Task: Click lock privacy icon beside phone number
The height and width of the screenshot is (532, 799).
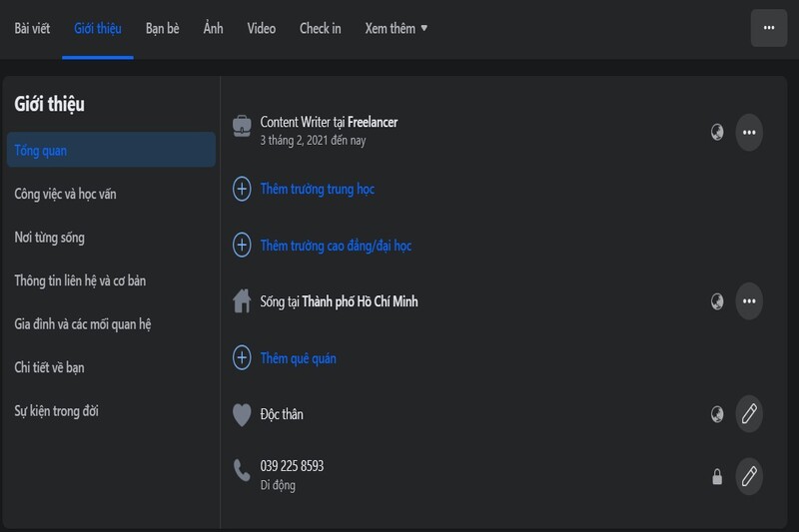Action: pos(717,477)
